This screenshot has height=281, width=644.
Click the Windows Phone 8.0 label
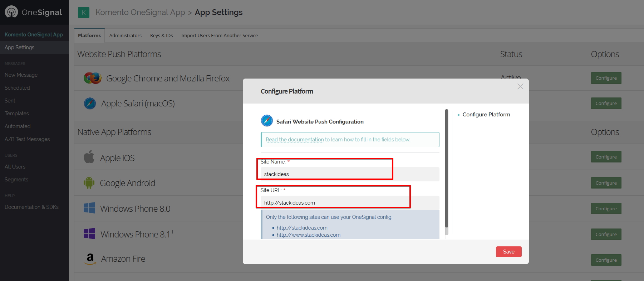coord(135,209)
